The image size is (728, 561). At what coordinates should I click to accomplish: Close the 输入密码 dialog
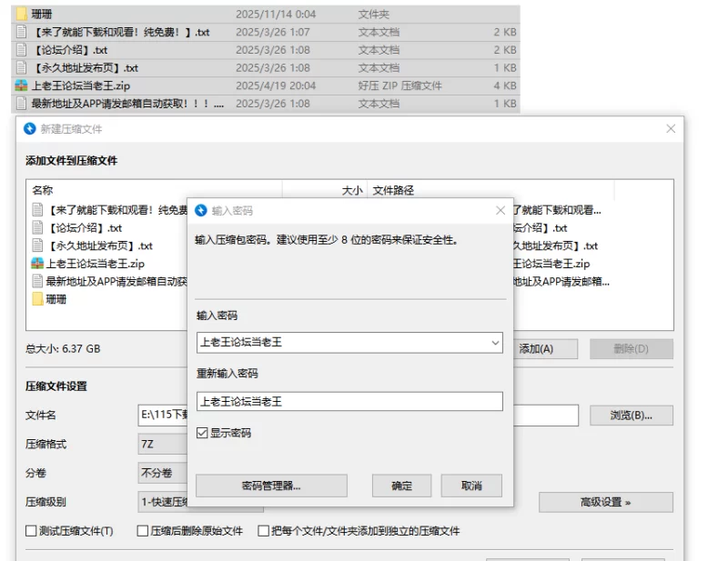pyautogui.click(x=500, y=210)
